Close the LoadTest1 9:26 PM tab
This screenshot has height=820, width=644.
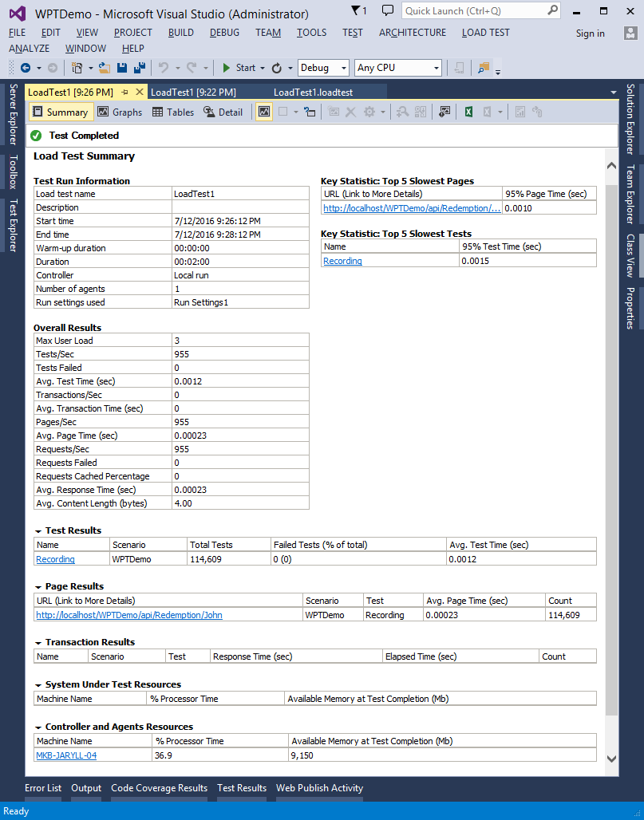point(139,92)
